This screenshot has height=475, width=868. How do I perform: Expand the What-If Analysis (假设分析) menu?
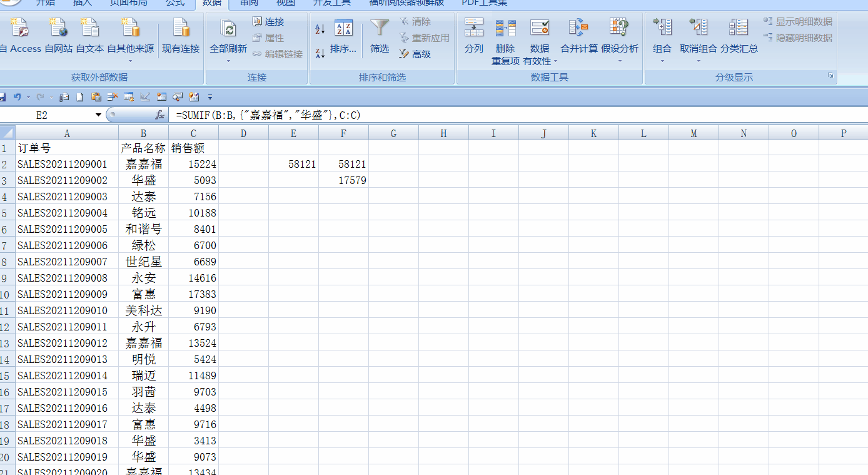[620, 61]
